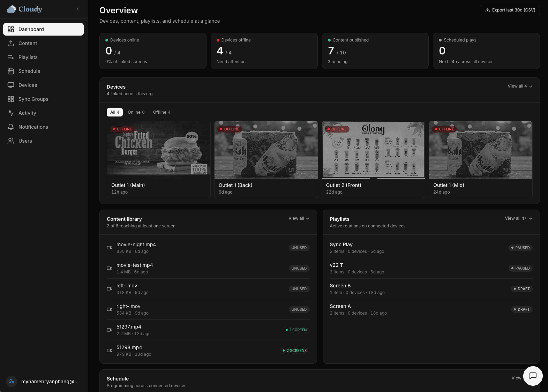This screenshot has height=392, width=548.
Task: Select the right-.mov file name
Action: [x=128, y=306]
